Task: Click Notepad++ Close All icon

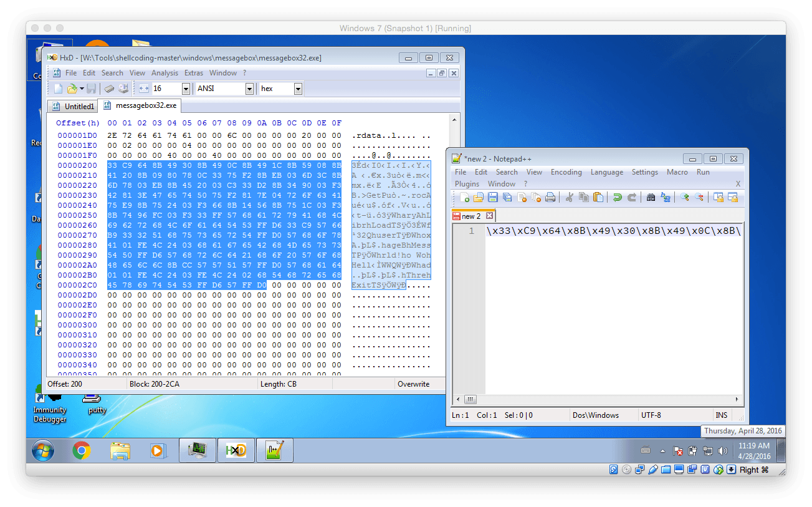Action: (535, 198)
